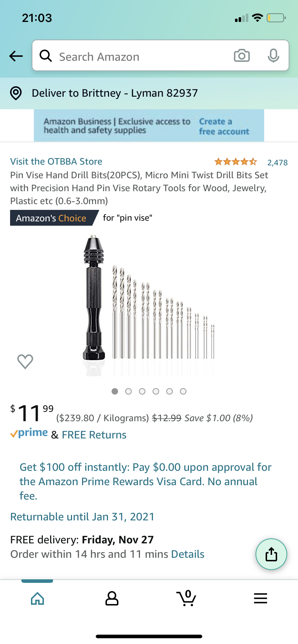Open the hamburger menu

pyautogui.click(x=260, y=598)
